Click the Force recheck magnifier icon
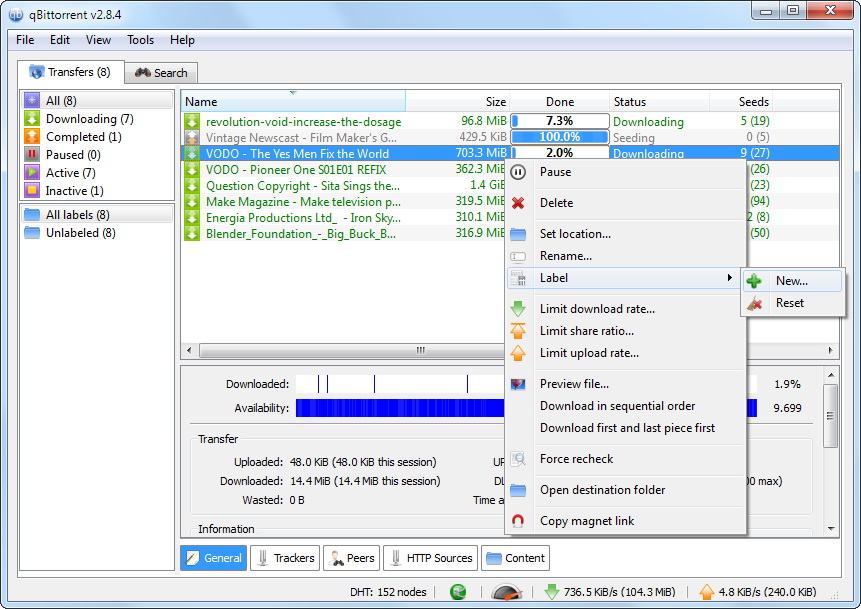861x609 pixels. pyautogui.click(x=518, y=459)
